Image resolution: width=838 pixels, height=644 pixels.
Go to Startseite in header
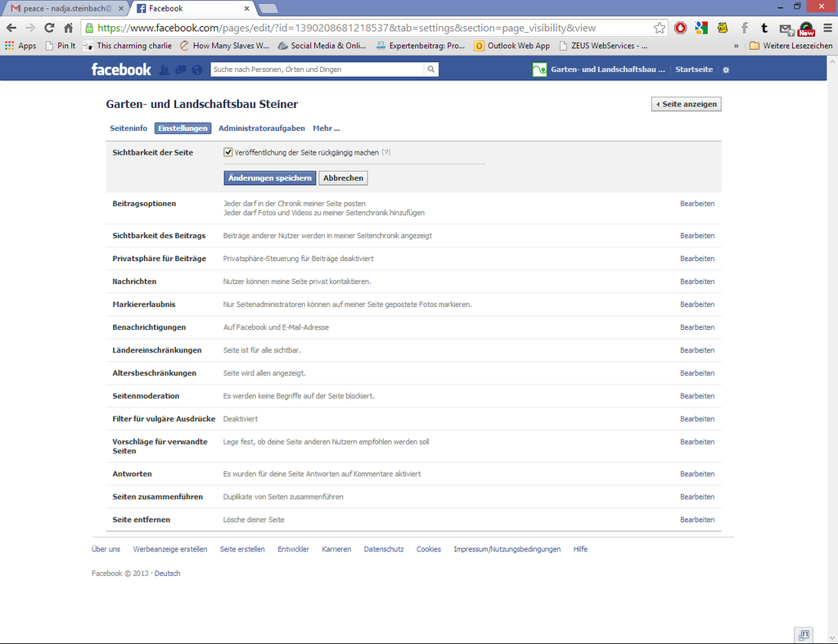click(694, 70)
